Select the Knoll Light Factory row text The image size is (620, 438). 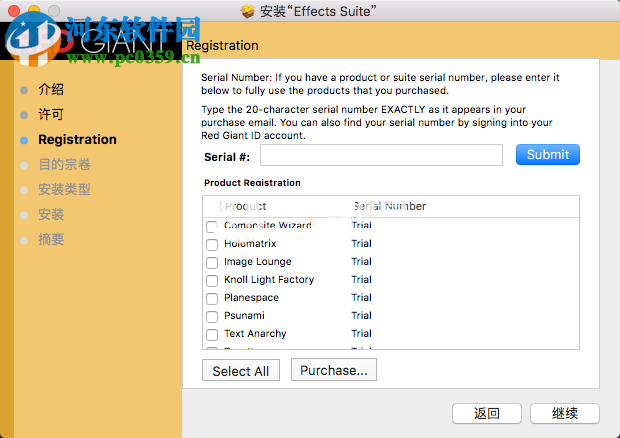tap(269, 280)
